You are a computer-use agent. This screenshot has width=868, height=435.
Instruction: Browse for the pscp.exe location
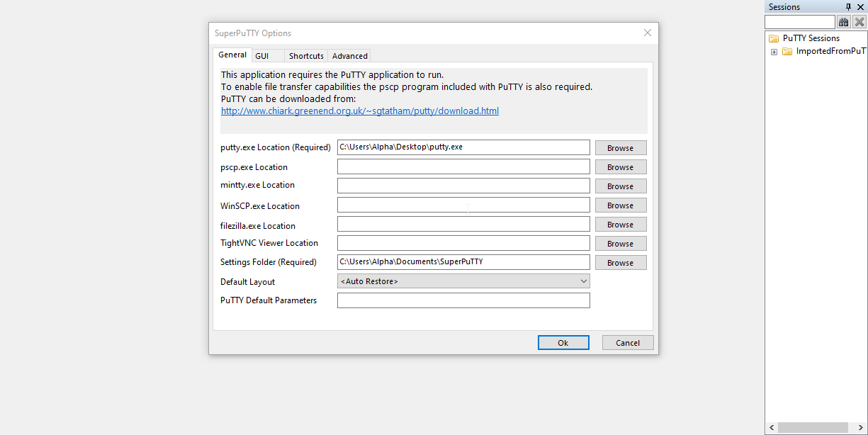coord(620,166)
